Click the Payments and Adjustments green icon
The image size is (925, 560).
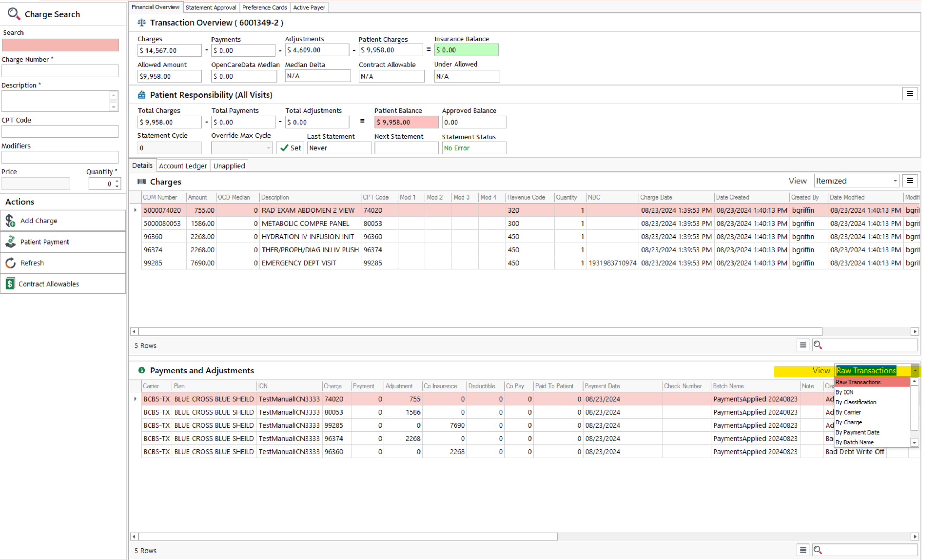click(x=142, y=371)
